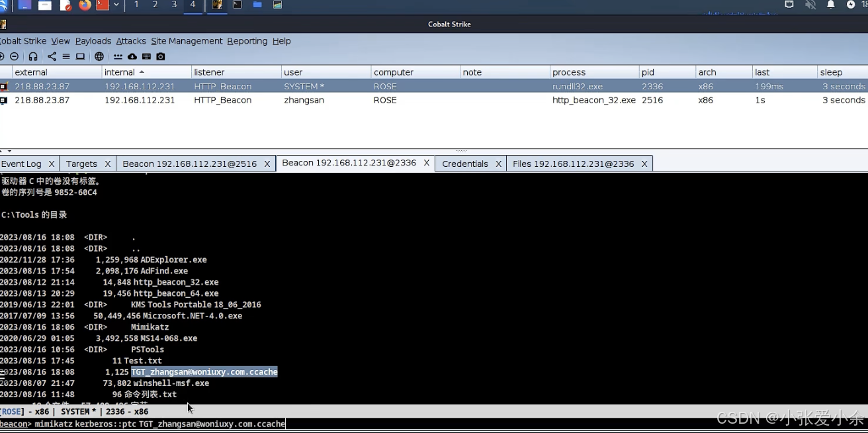The image size is (868, 433).
Task: Sort sessions by listener column
Action: coord(236,72)
